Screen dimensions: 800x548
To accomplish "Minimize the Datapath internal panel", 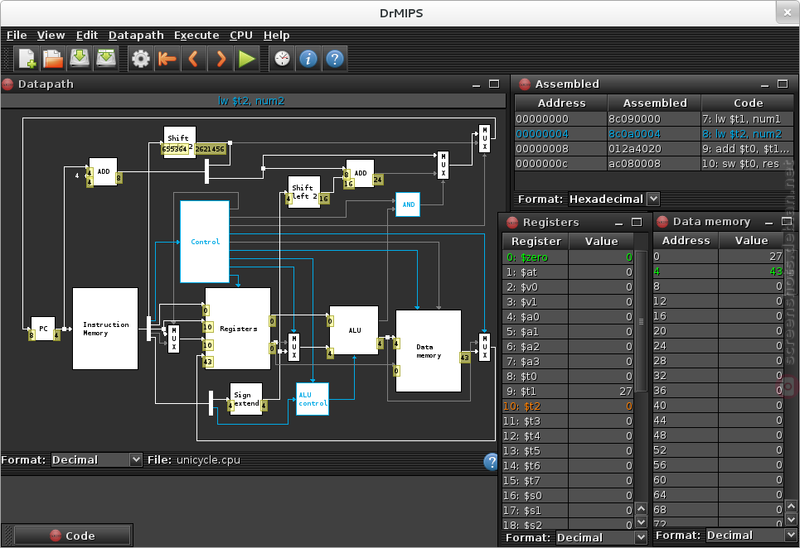I will [477, 85].
